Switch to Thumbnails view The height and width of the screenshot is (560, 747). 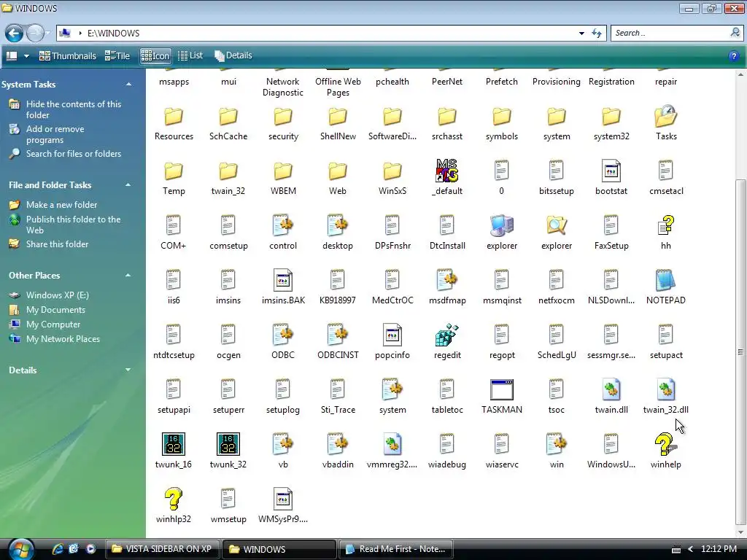[x=68, y=55]
